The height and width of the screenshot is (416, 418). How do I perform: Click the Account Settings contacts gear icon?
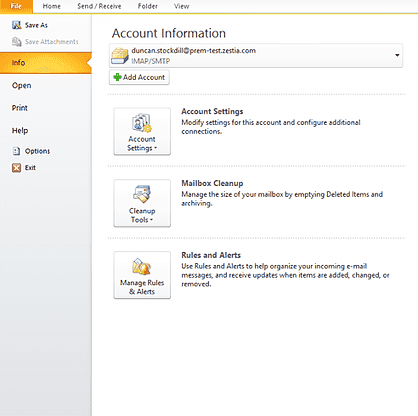[142, 123]
